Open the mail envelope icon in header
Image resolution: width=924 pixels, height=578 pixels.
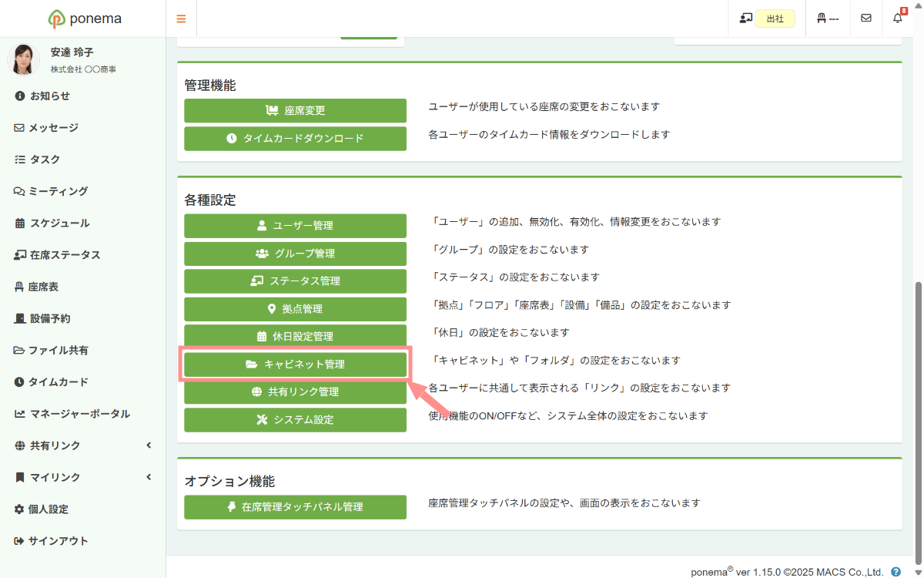point(866,18)
